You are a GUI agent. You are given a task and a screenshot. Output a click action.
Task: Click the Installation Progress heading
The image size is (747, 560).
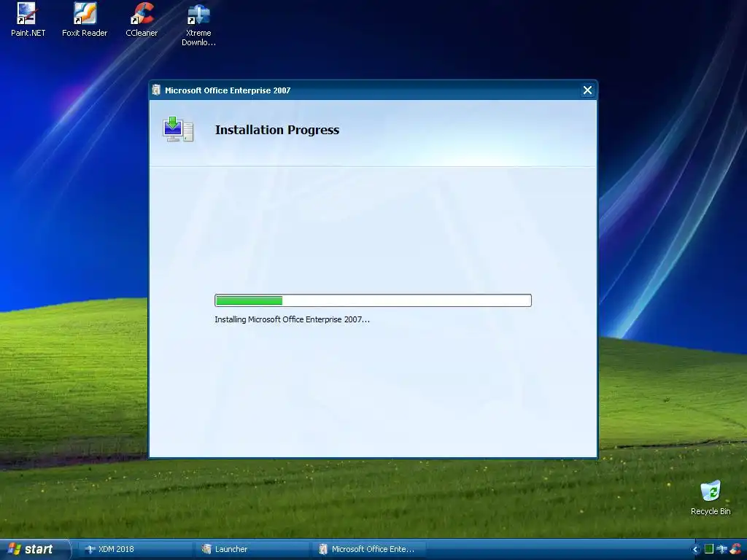point(276,130)
